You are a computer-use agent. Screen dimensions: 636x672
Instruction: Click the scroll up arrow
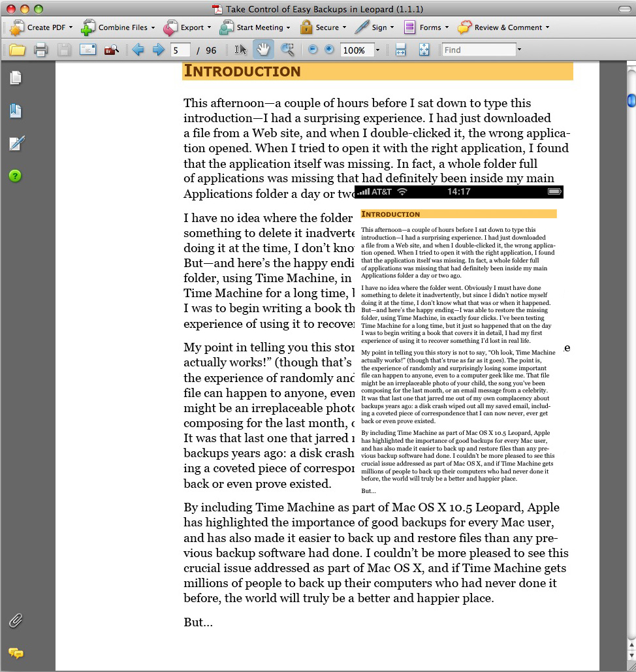pos(631,644)
